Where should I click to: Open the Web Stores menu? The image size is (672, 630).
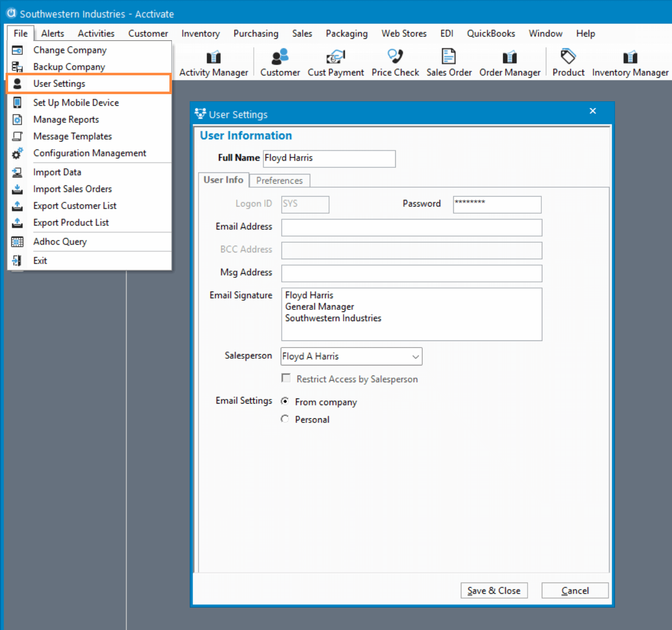404,34
